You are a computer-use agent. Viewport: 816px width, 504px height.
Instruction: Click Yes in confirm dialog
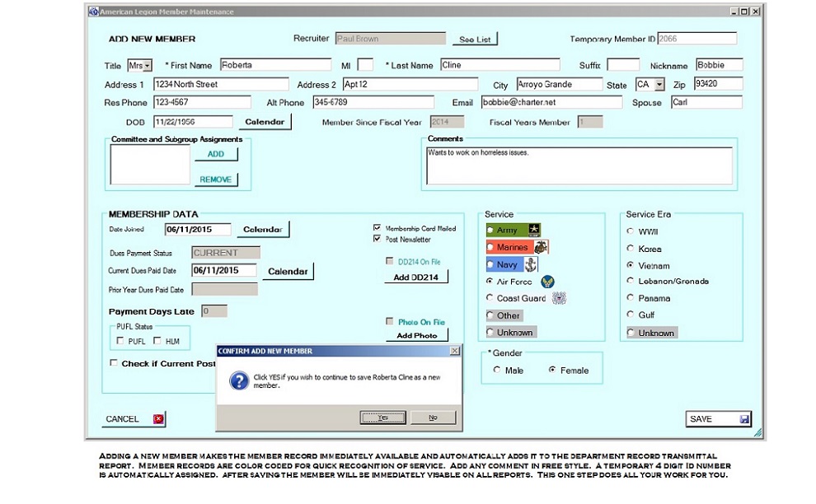tap(382, 418)
